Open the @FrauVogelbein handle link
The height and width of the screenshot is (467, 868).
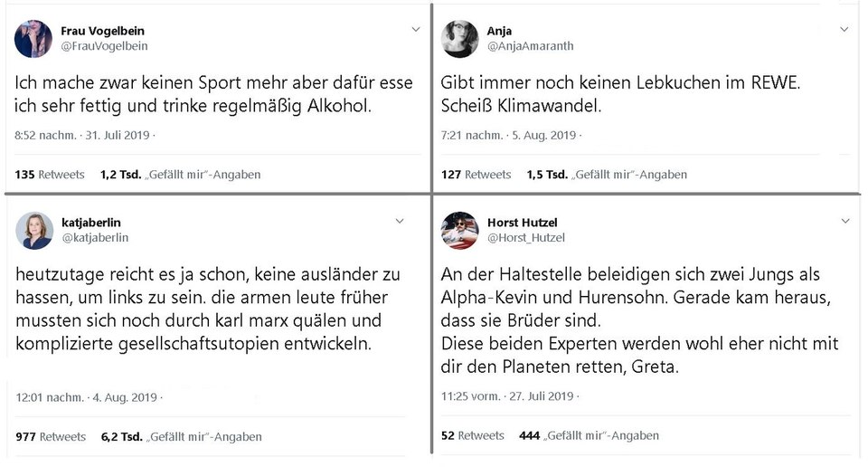(x=104, y=46)
